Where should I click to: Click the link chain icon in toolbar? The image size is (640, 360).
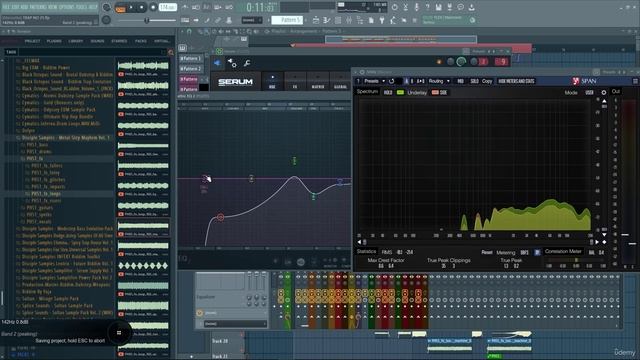coord(218,20)
